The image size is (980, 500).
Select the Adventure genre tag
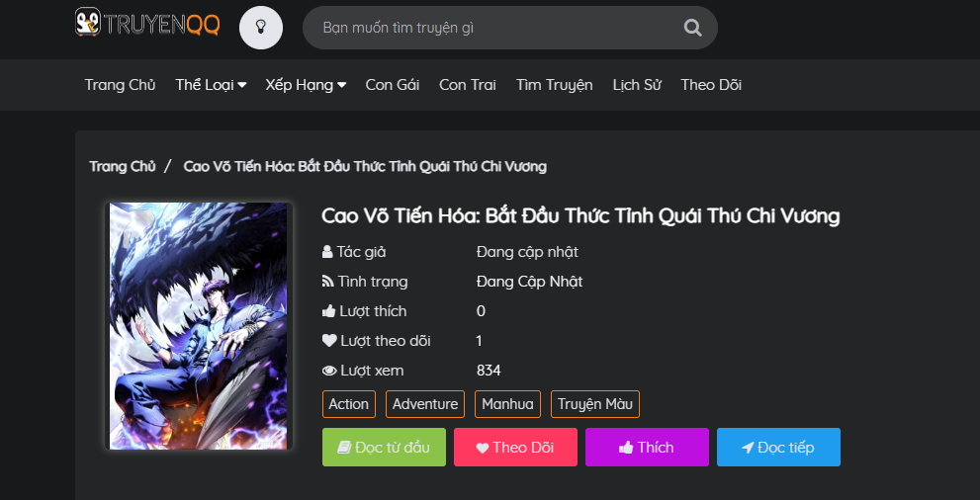point(425,404)
